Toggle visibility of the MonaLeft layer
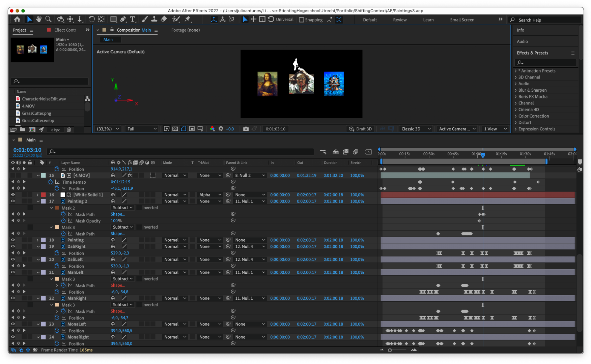Viewport: 591px width, 364px height. tap(13, 324)
